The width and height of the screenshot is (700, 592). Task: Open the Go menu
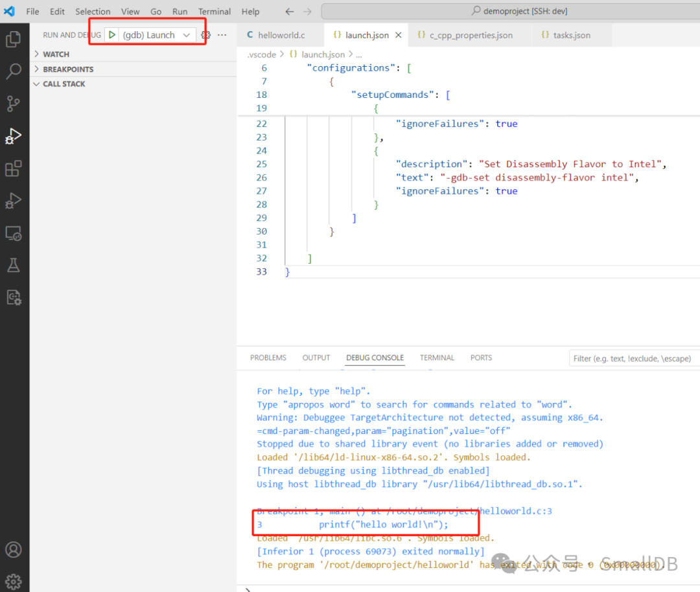[156, 12]
